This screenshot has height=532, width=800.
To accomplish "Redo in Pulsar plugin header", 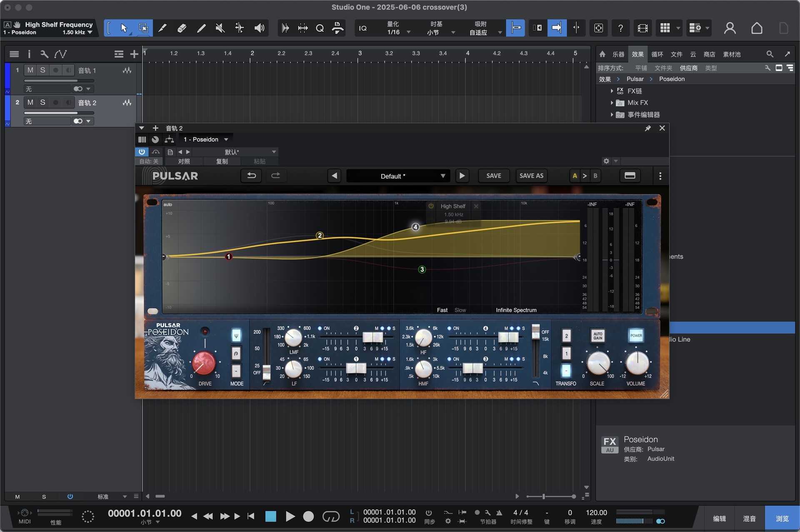I will (x=275, y=176).
